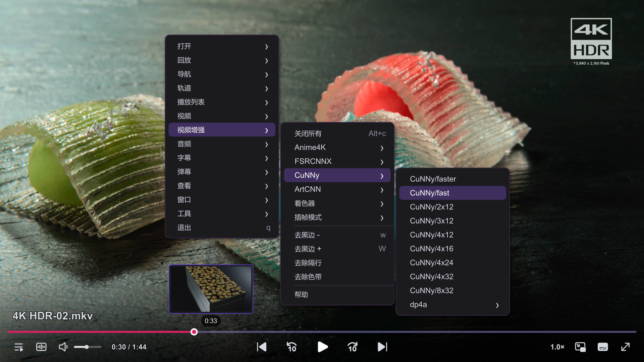644x362 pixels.
Task: Mute the volume speaker icon
Action: (x=63, y=347)
